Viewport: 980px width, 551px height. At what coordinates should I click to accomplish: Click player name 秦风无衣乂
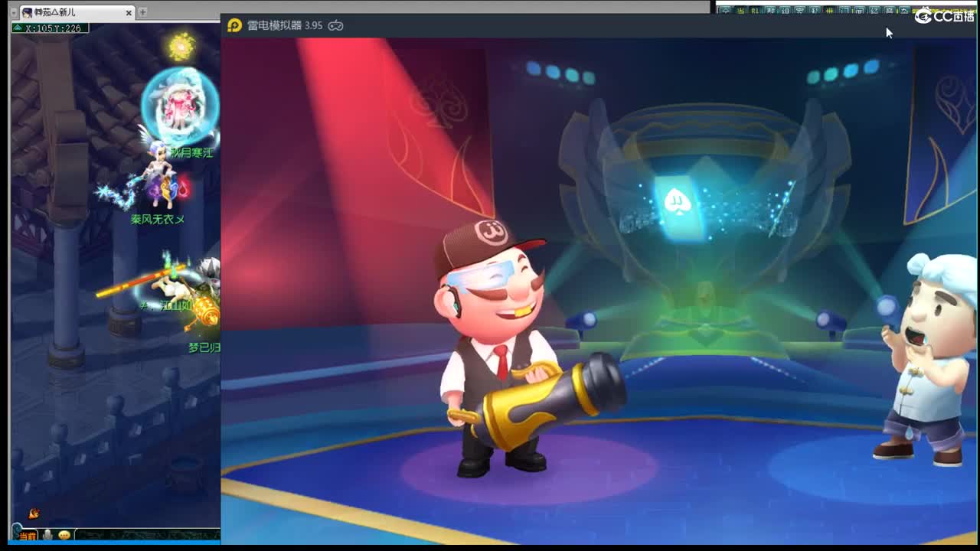coord(158,220)
